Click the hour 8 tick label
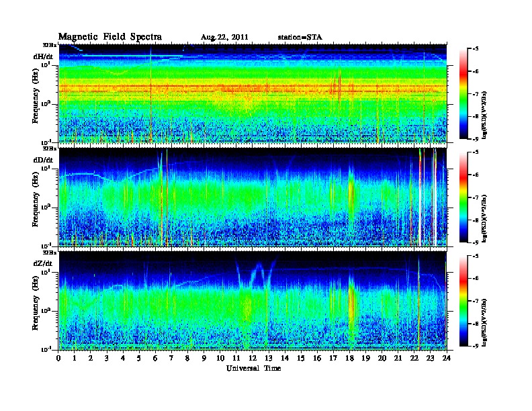Image resolution: width=532 pixels, height=411 pixels. click(x=187, y=358)
